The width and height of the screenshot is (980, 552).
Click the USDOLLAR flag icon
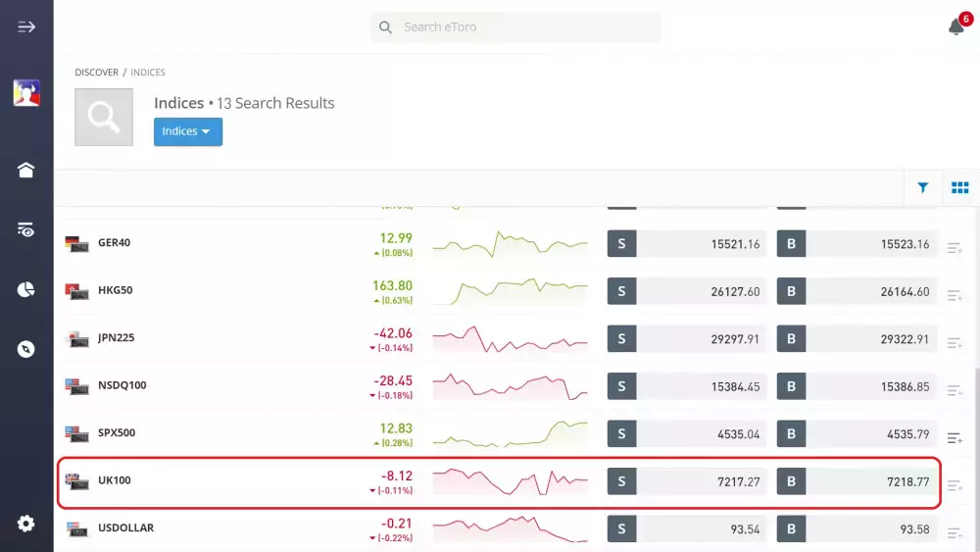click(x=76, y=528)
